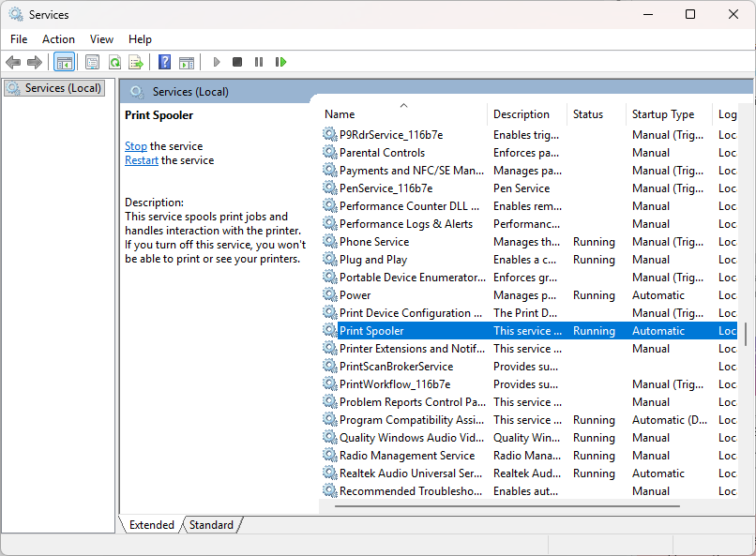This screenshot has height=556, width=756.
Task: Toggle the Show/Hide Action Pane icon
Action: point(187,62)
